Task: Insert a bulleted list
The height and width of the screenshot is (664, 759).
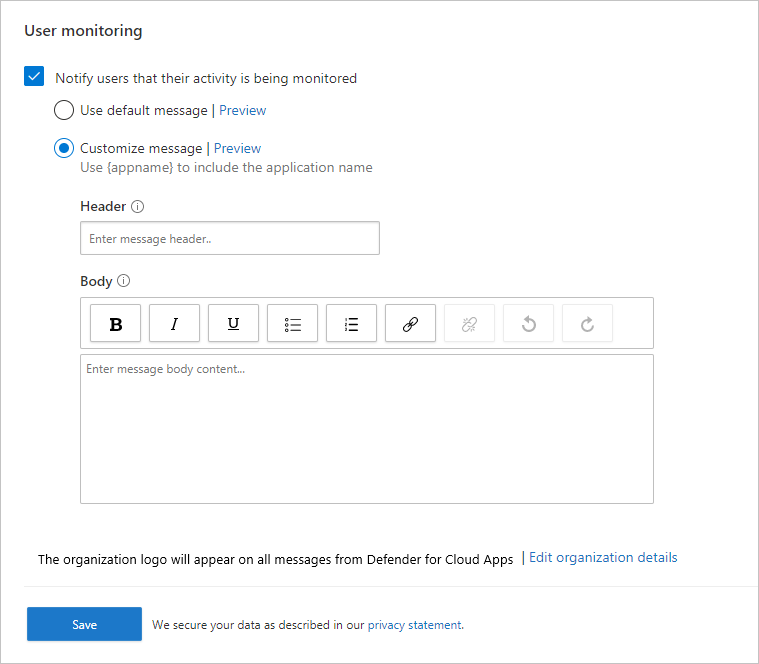Action: (292, 324)
